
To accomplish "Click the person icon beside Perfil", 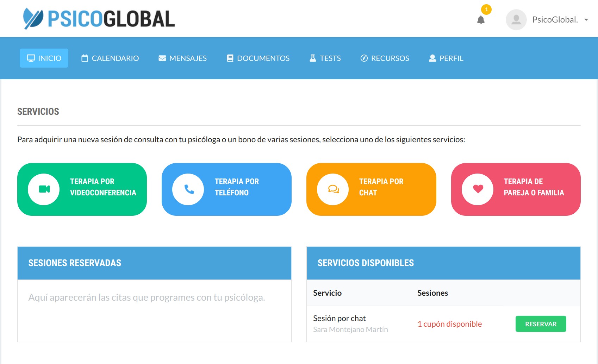I will 432,58.
